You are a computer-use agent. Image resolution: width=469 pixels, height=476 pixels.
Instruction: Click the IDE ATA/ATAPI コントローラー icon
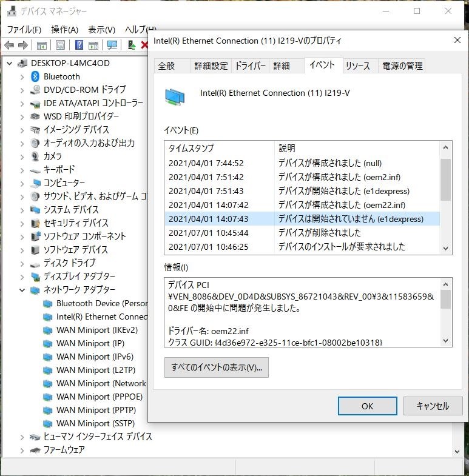click(35, 104)
